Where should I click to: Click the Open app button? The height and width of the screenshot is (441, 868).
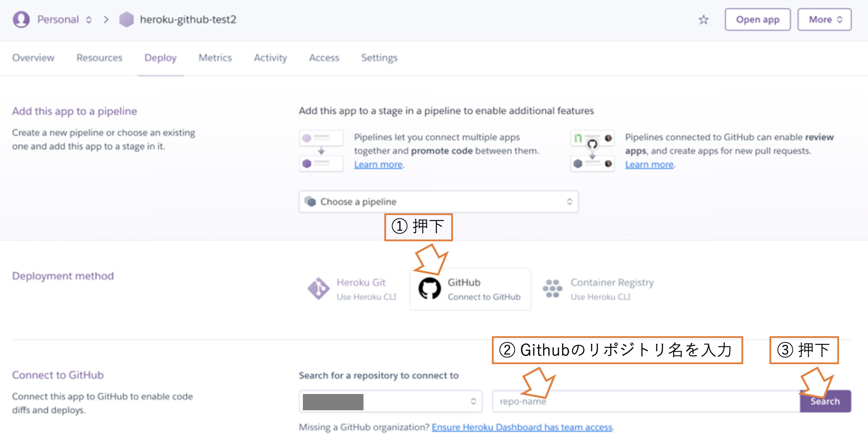(758, 19)
